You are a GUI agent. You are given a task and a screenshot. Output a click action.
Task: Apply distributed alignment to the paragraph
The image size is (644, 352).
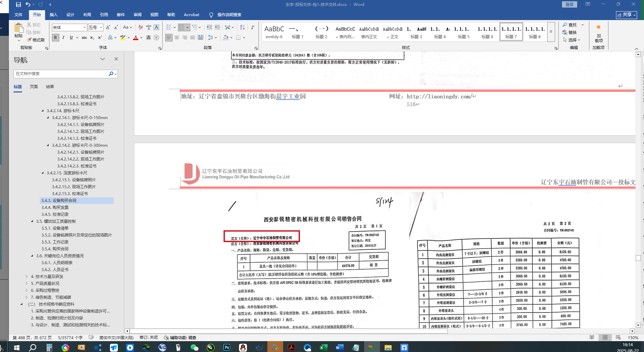(201, 38)
